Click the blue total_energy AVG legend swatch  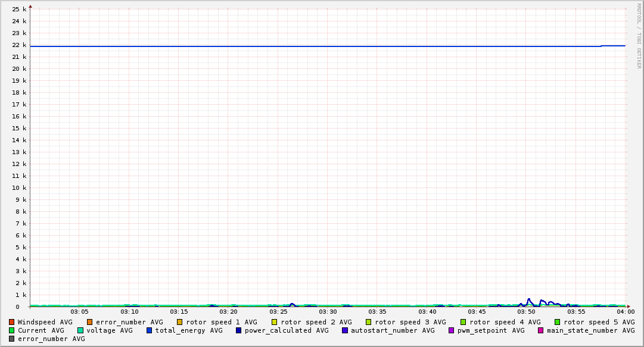[150, 330]
